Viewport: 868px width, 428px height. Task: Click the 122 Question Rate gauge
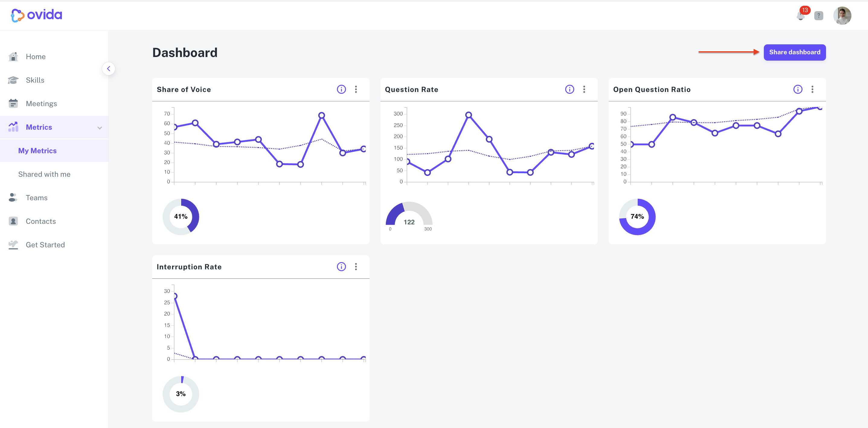(409, 216)
